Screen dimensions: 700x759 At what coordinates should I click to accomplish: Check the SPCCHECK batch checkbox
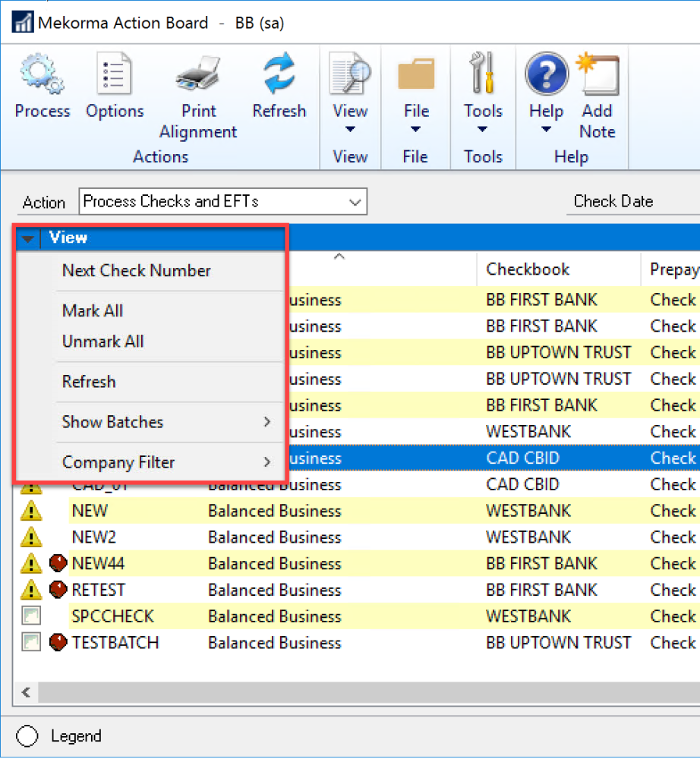pyautogui.click(x=31, y=616)
